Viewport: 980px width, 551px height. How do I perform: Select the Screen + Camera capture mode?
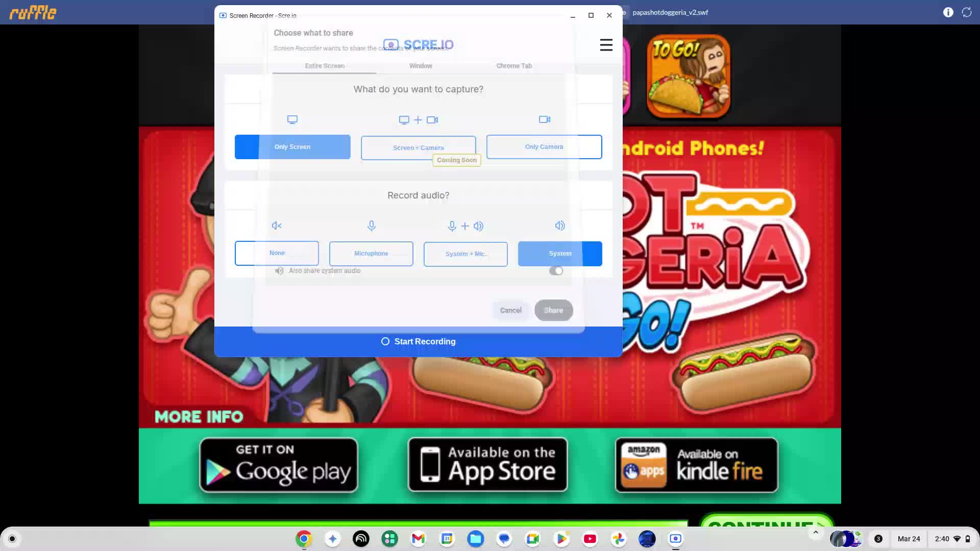[418, 147]
